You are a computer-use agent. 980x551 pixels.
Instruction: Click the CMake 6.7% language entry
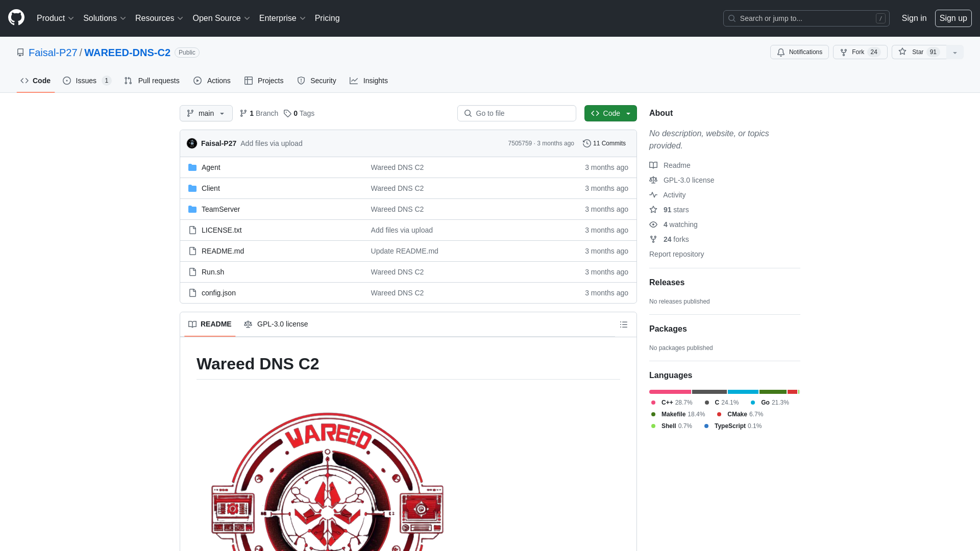coord(740,414)
